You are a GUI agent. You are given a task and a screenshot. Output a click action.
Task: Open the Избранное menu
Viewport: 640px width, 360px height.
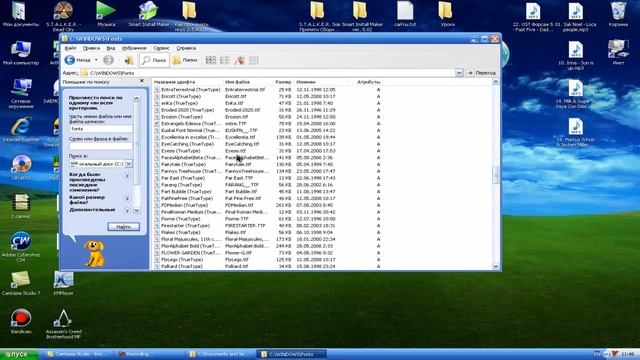[x=134, y=48]
